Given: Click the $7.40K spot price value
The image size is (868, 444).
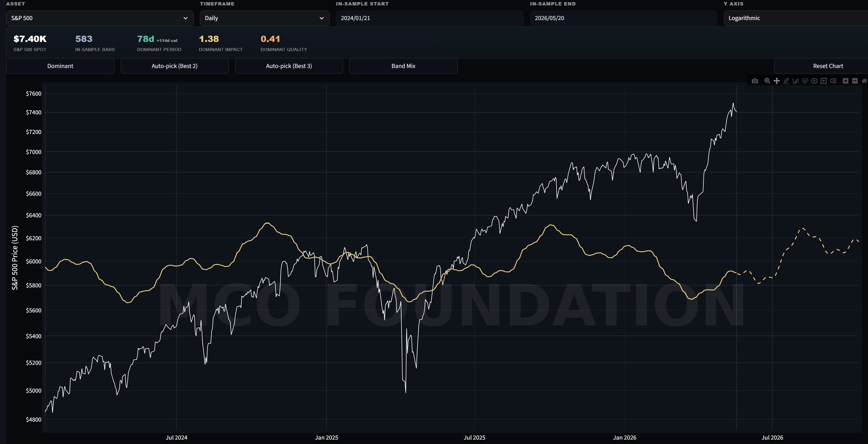Looking at the screenshot, I should point(30,39).
